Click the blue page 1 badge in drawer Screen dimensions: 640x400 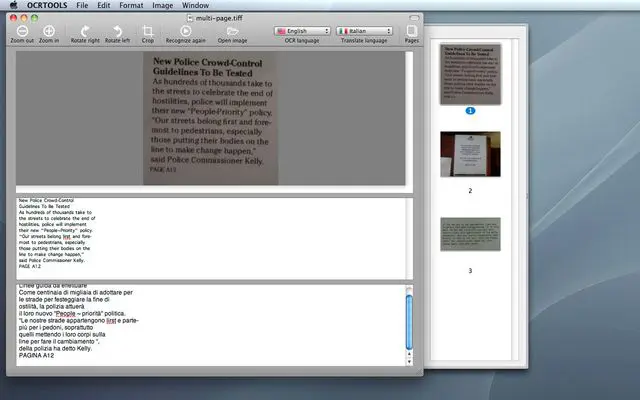[470, 111]
